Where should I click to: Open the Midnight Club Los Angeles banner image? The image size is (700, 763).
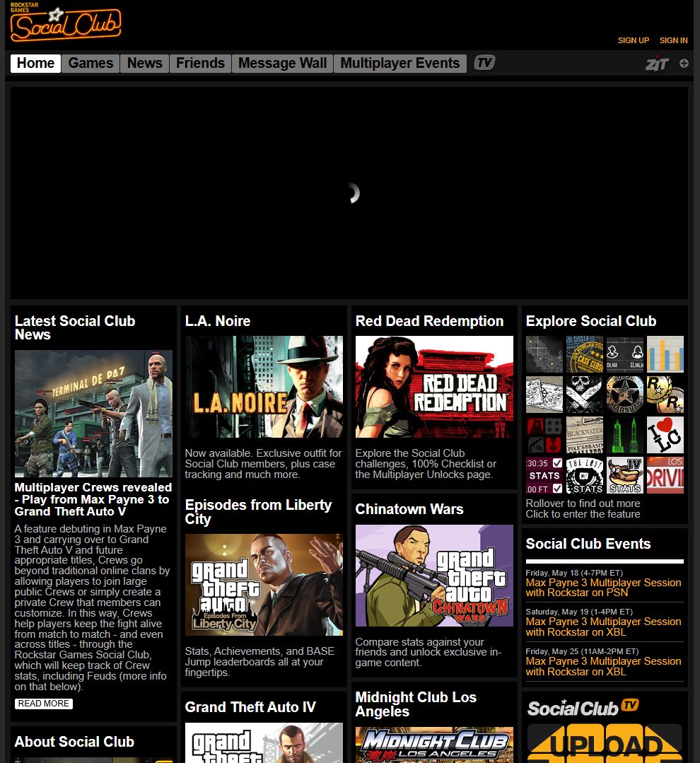pos(434,745)
